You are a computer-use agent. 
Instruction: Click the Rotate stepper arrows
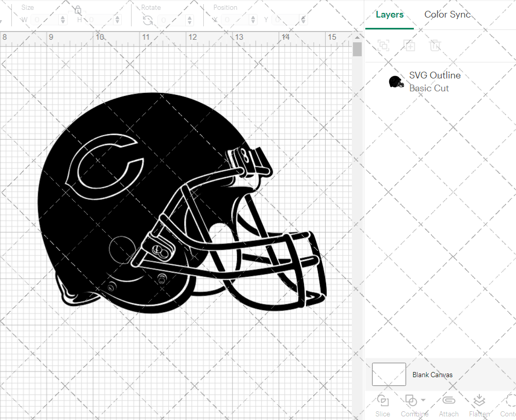189,21
